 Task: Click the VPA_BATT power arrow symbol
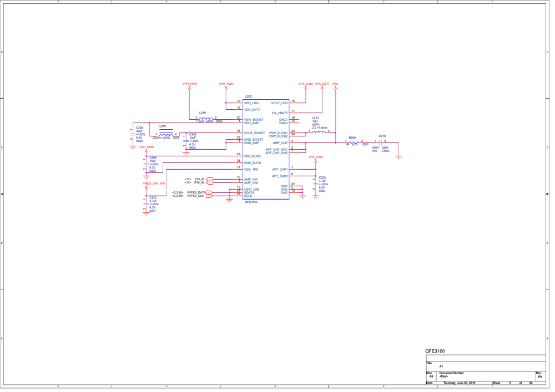(322, 88)
